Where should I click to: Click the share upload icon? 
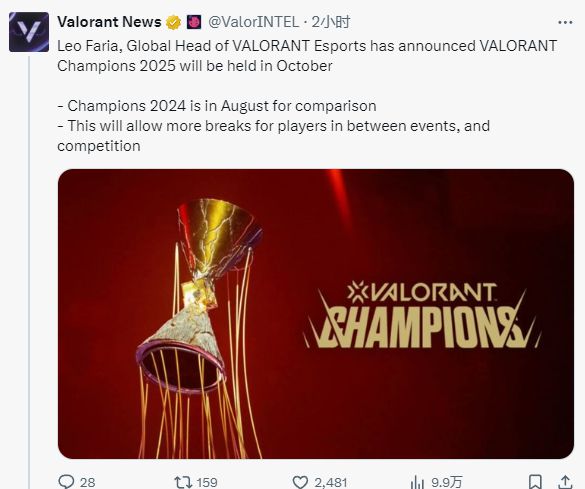pos(565,482)
